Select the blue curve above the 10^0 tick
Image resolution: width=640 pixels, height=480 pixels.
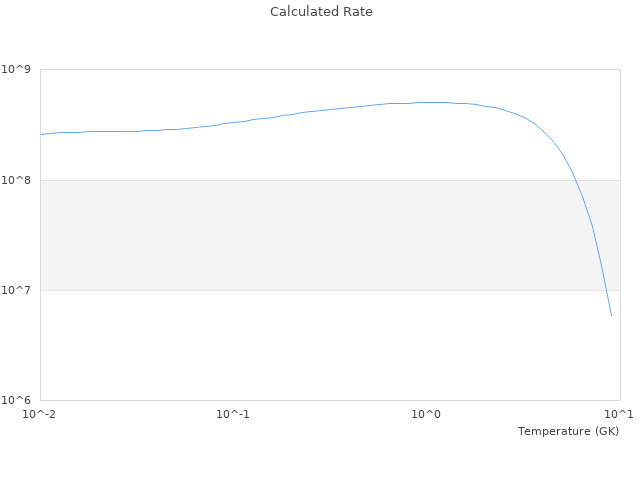[426, 102]
